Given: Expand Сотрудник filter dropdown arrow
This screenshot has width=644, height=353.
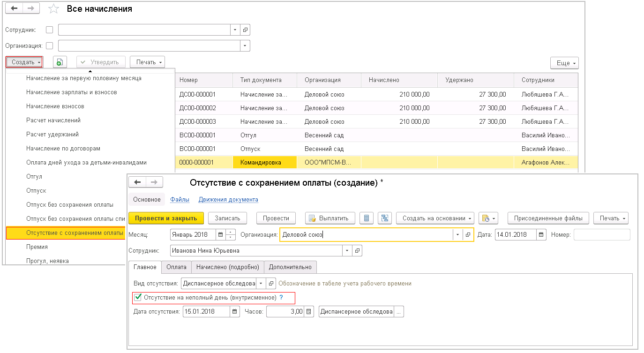Looking at the screenshot, I should coord(235,30).
